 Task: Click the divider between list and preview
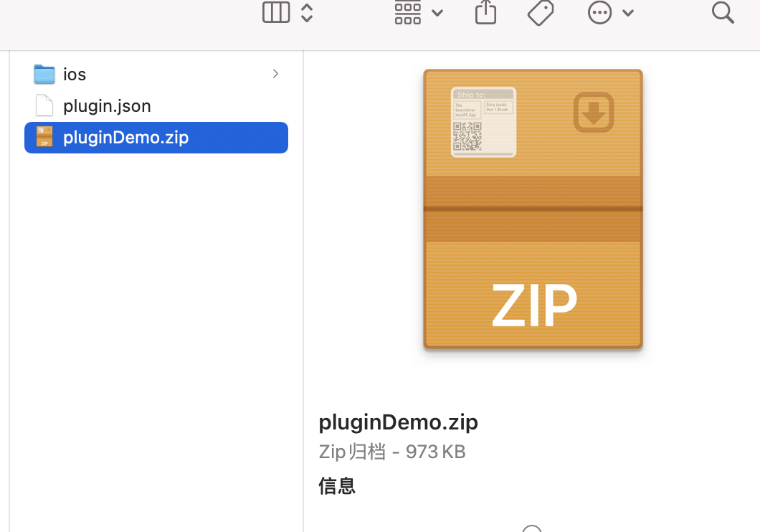click(x=303, y=290)
